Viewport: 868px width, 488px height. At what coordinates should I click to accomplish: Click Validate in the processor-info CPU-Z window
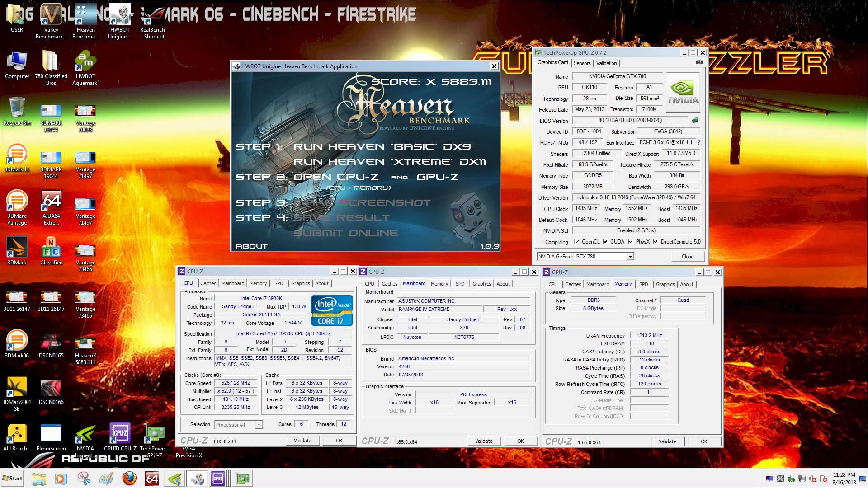tap(302, 441)
